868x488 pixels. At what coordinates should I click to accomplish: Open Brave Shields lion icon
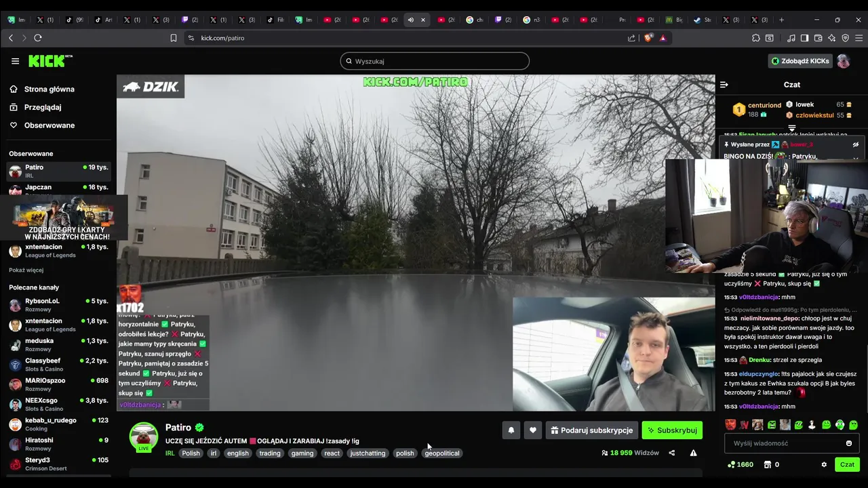coord(648,38)
